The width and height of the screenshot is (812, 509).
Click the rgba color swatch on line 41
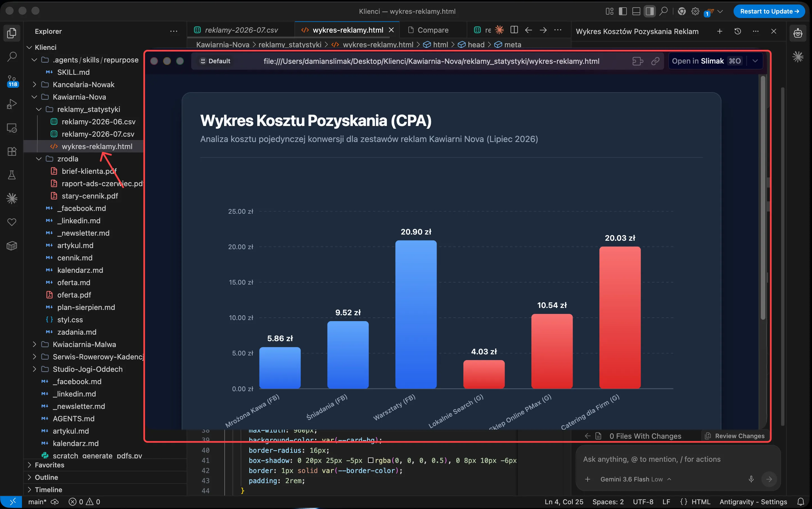coord(371,460)
